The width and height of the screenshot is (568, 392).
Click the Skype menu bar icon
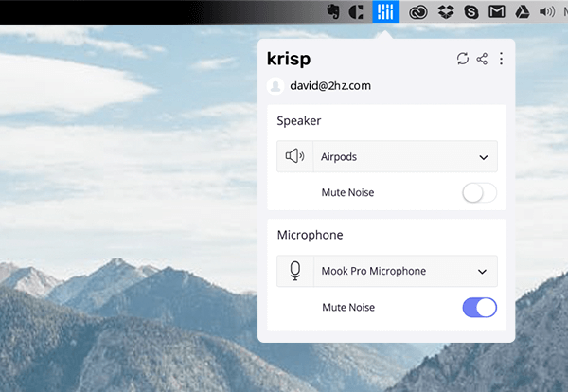(x=471, y=12)
